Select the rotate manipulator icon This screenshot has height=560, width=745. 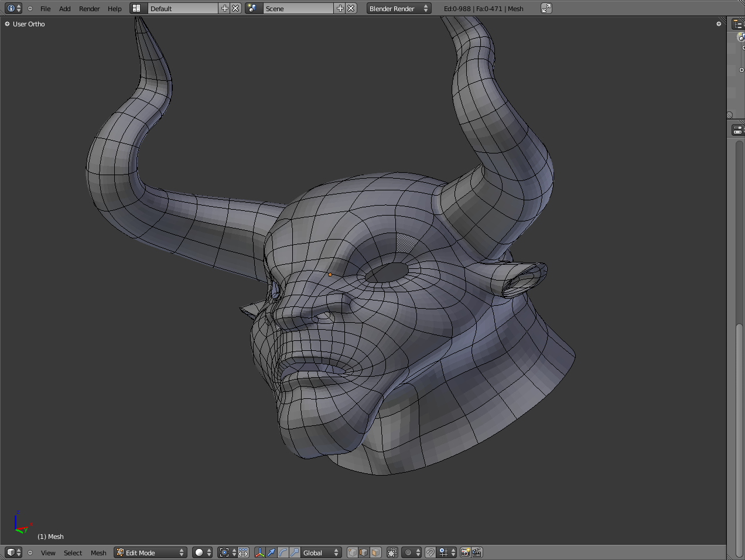click(283, 552)
